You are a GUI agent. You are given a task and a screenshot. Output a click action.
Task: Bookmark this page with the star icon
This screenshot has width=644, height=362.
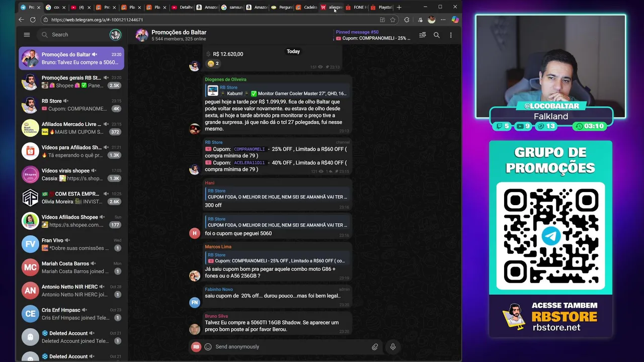[393, 20]
